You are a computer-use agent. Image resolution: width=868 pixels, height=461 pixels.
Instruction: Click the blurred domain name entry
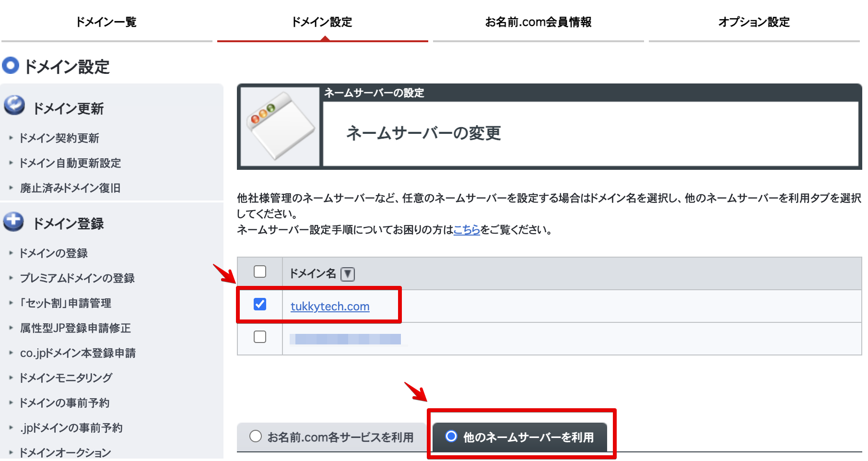tap(346, 339)
